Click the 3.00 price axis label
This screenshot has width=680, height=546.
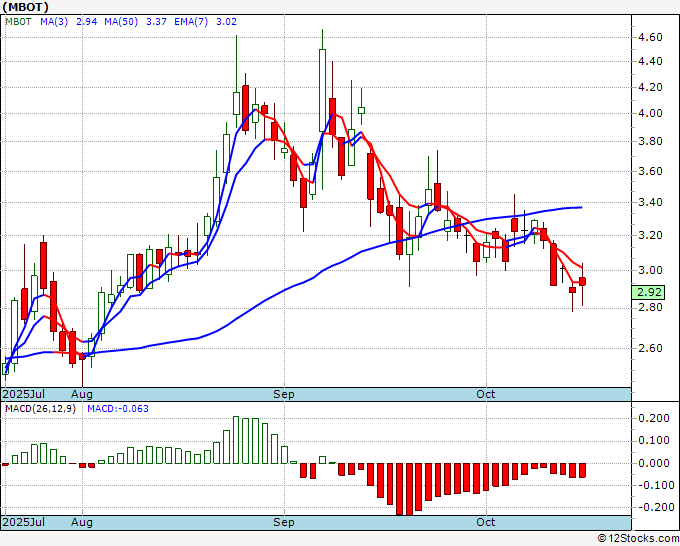tap(650, 271)
